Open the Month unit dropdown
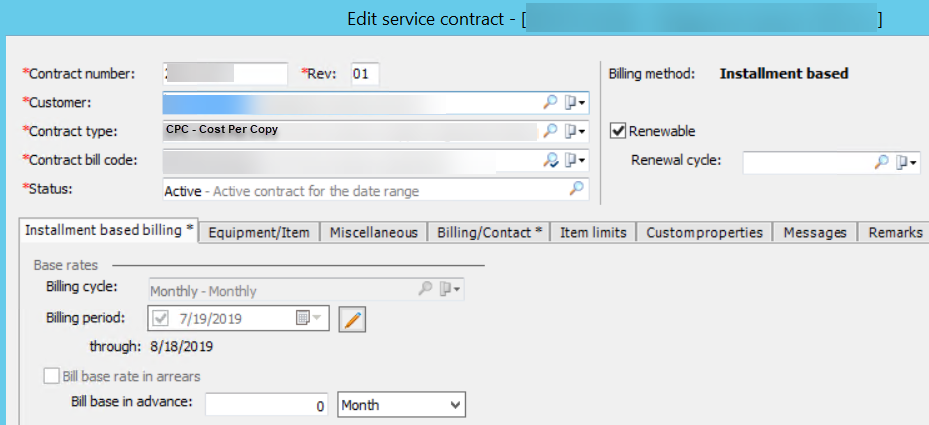Screen dimensions: 929x425 coord(402,405)
